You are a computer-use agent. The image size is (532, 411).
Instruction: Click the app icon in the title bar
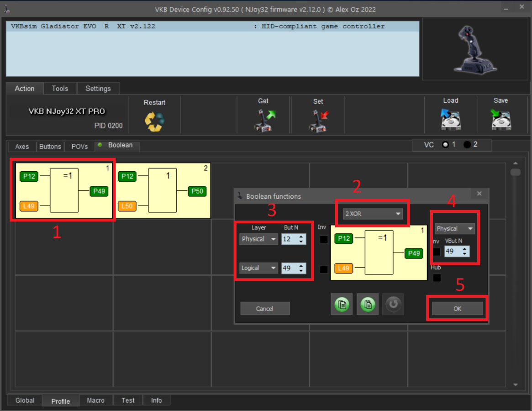6,9
